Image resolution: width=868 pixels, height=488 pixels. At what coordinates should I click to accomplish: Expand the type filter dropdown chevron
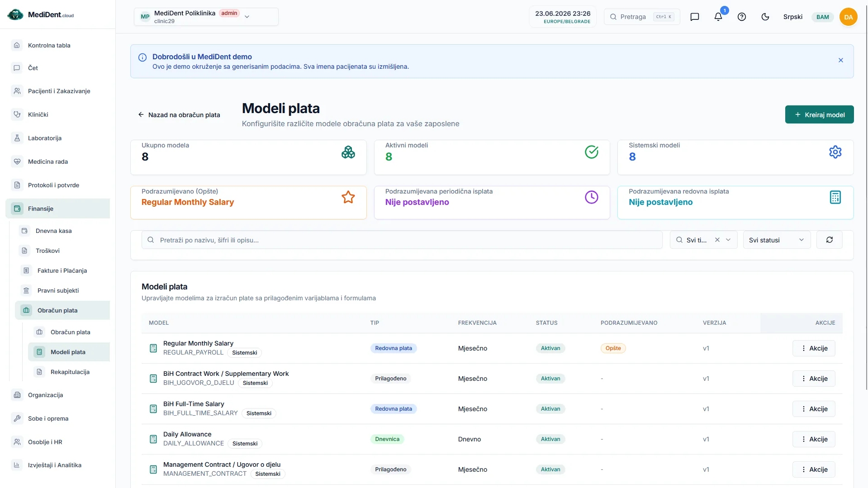point(728,240)
